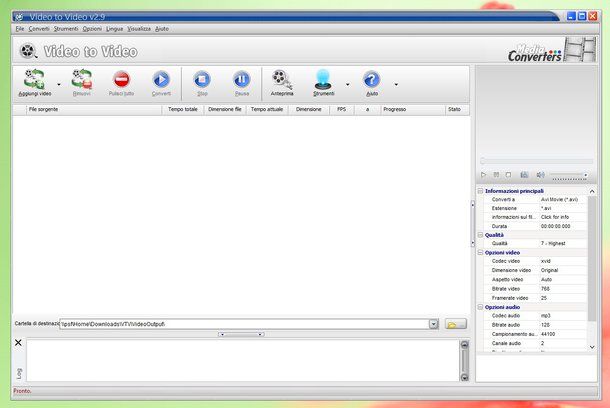The height and width of the screenshot is (408, 610).
Task: Click the destination folder path field
Action: [244, 324]
